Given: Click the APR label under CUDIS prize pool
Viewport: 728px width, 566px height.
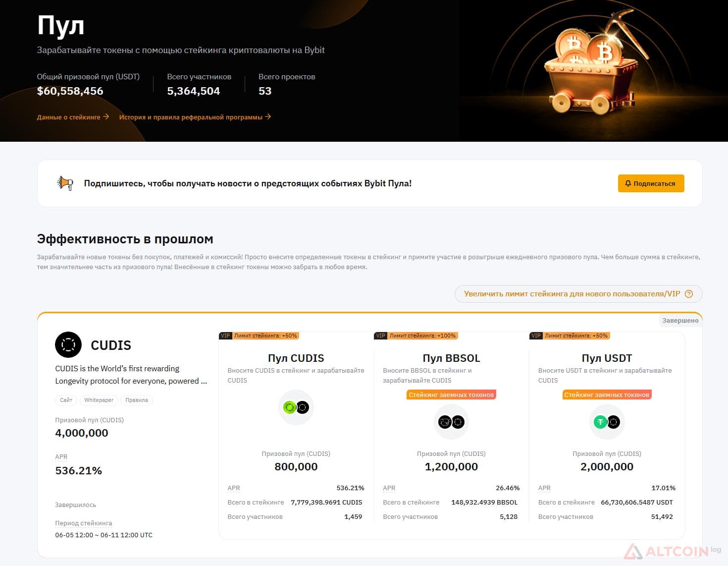Looking at the screenshot, I should [61, 456].
